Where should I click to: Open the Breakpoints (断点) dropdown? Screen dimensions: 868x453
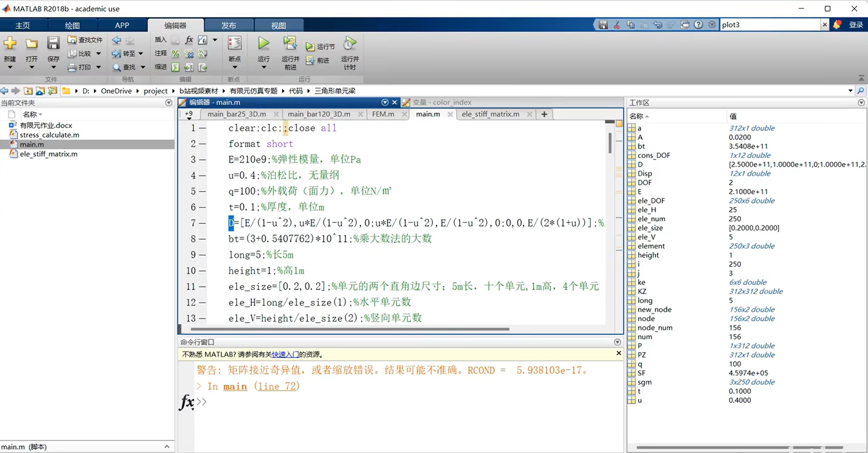click(x=234, y=68)
